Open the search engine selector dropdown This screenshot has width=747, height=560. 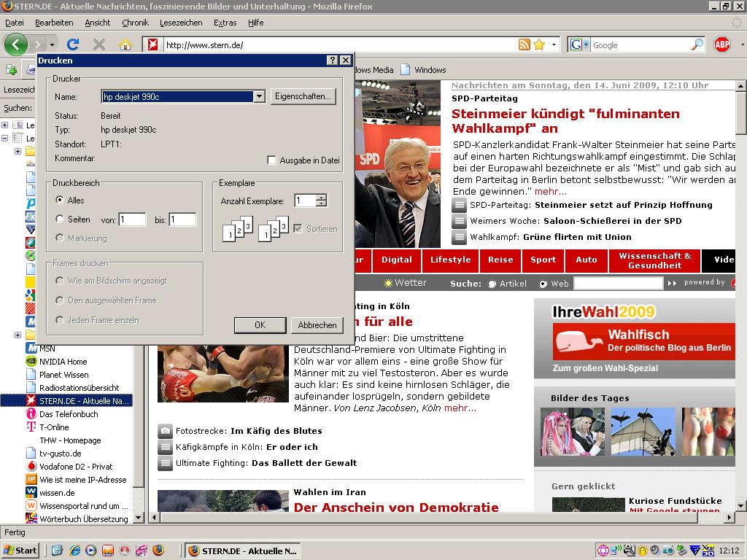(x=587, y=44)
